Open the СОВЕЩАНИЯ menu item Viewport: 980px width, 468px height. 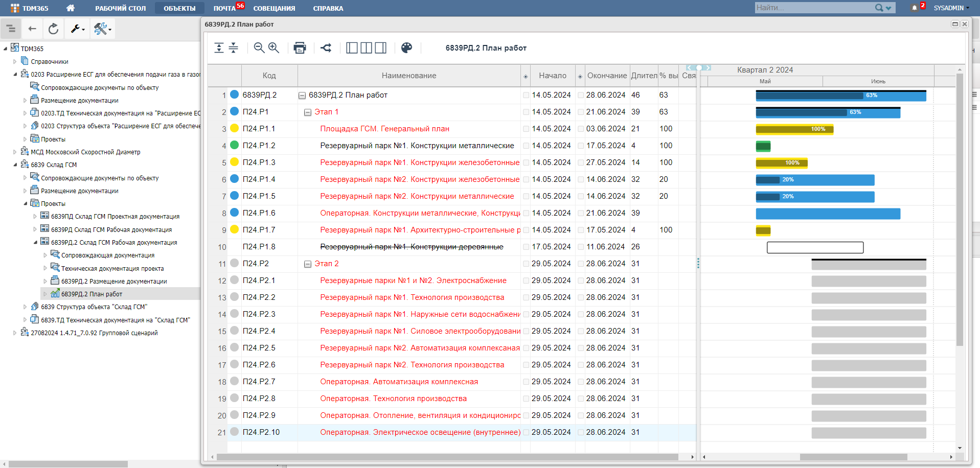click(274, 8)
